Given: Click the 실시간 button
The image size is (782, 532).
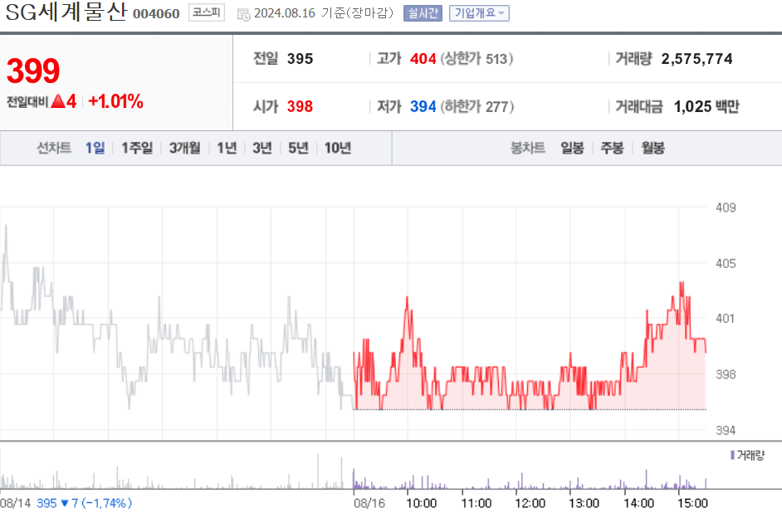Looking at the screenshot, I should click(x=423, y=13).
